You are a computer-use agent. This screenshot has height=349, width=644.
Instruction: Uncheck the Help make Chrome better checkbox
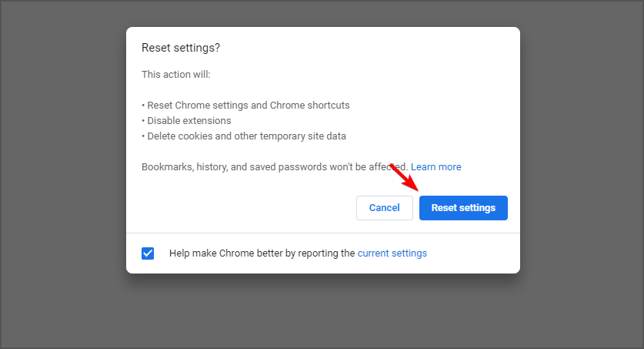coord(148,253)
